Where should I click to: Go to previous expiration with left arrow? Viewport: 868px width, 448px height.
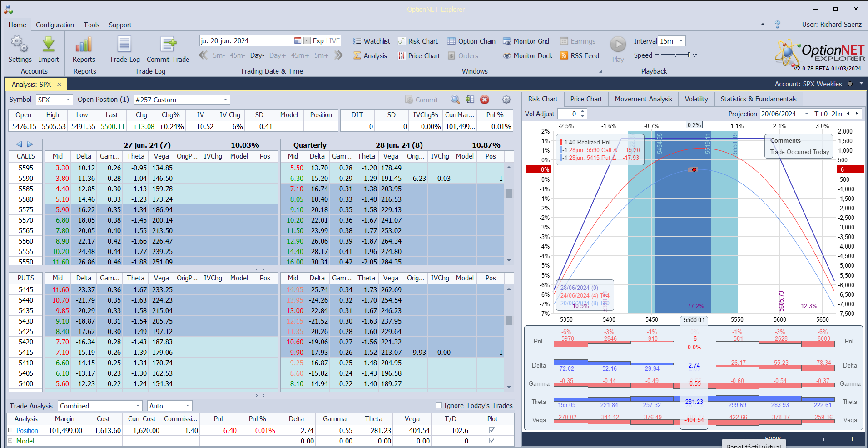coord(19,144)
